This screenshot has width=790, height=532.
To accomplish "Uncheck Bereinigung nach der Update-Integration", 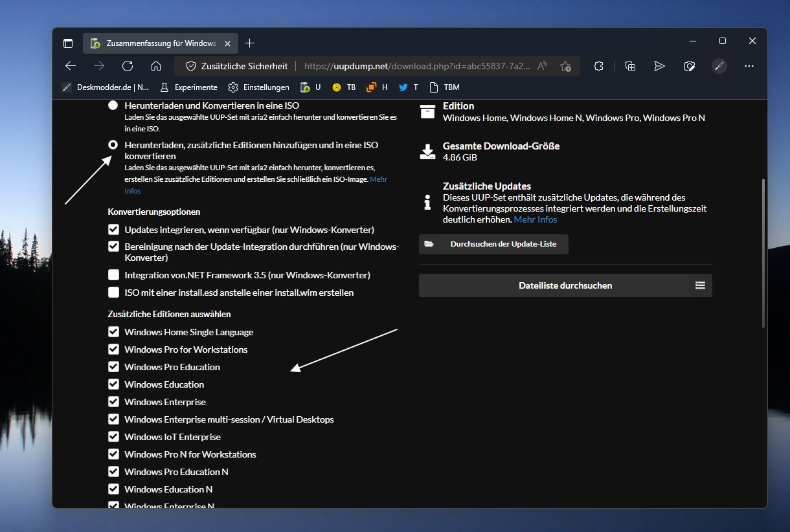I will point(114,247).
